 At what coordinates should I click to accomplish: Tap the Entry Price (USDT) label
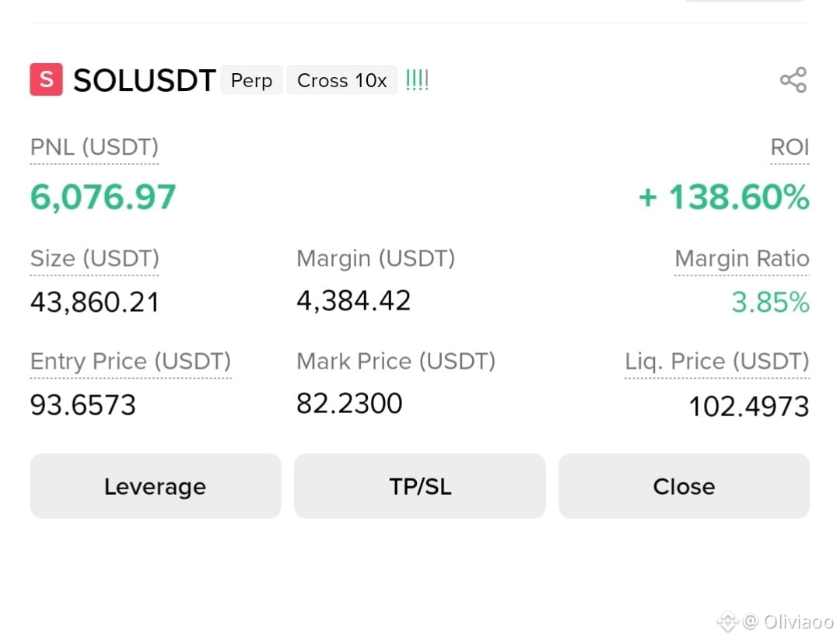pyautogui.click(x=131, y=361)
